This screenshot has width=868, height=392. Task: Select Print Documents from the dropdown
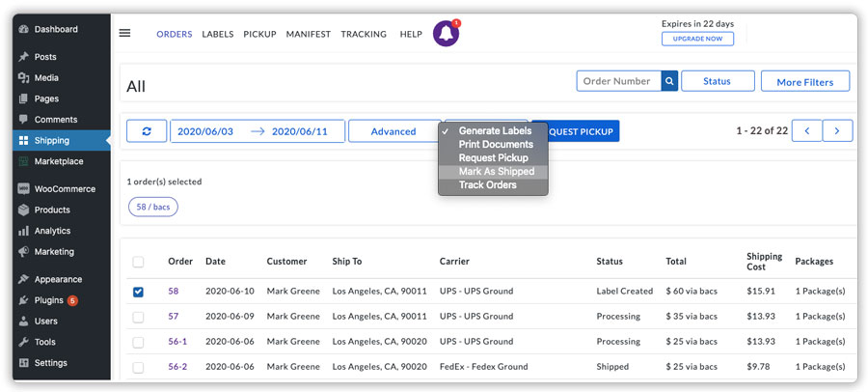pos(493,144)
